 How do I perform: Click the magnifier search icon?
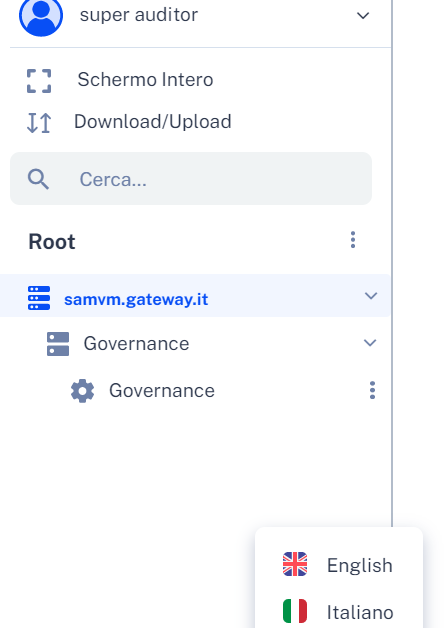point(38,179)
